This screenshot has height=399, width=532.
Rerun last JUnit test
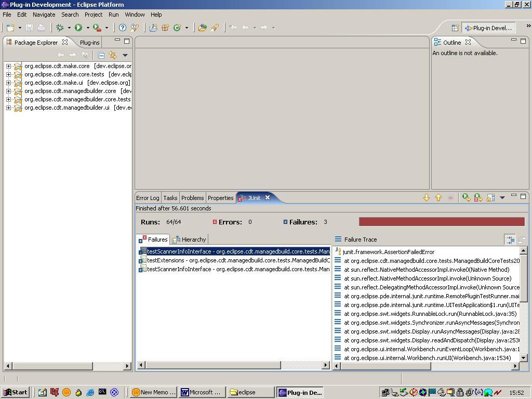[467, 197]
